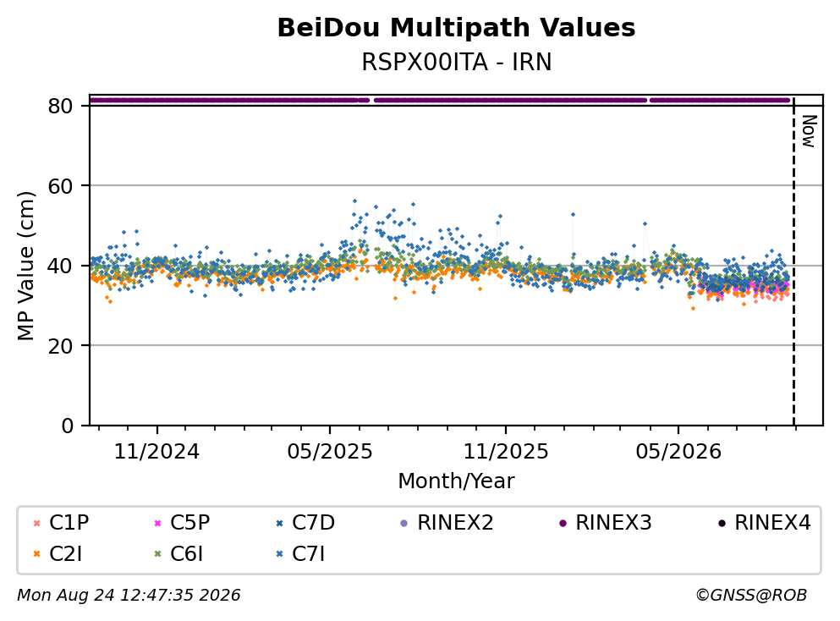The image size is (840, 621).
Task: Click the 05/2026 x-axis tick label
Action: coord(678,452)
